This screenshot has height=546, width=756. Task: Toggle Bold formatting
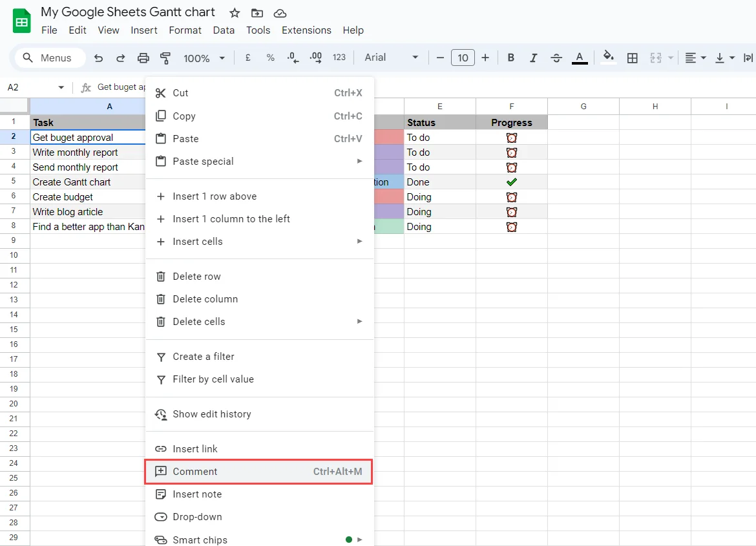tap(511, 58)
